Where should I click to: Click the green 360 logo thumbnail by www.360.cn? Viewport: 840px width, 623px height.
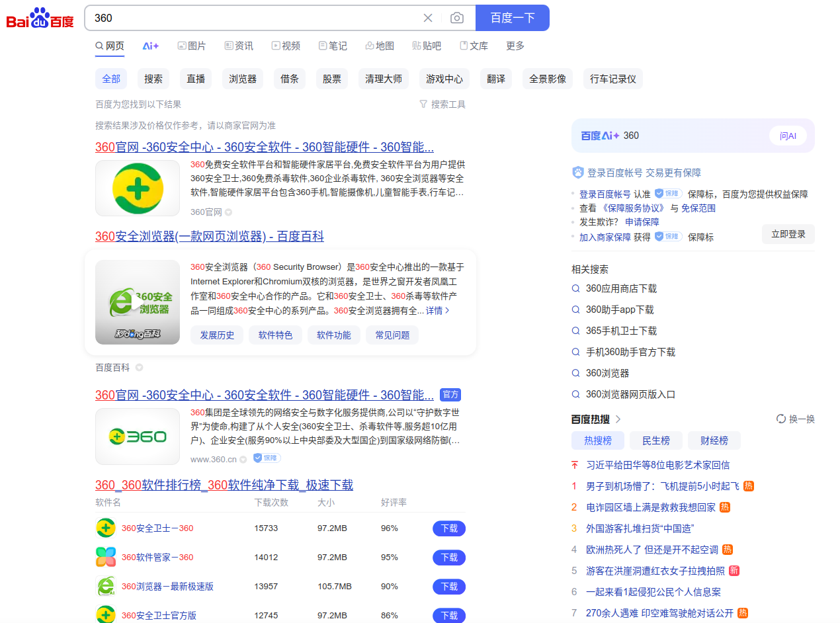click(138, 436)
